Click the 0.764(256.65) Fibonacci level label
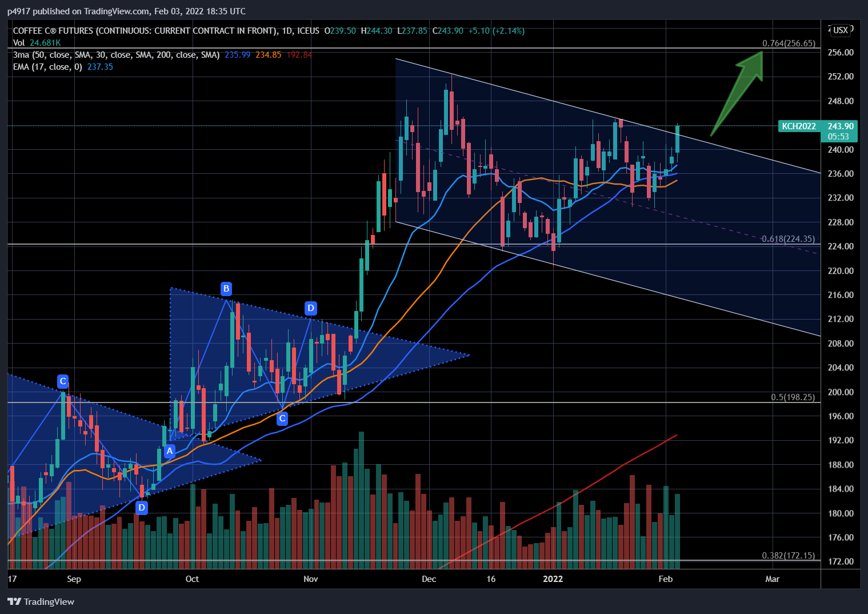868x614 pixels. (789, 43)
